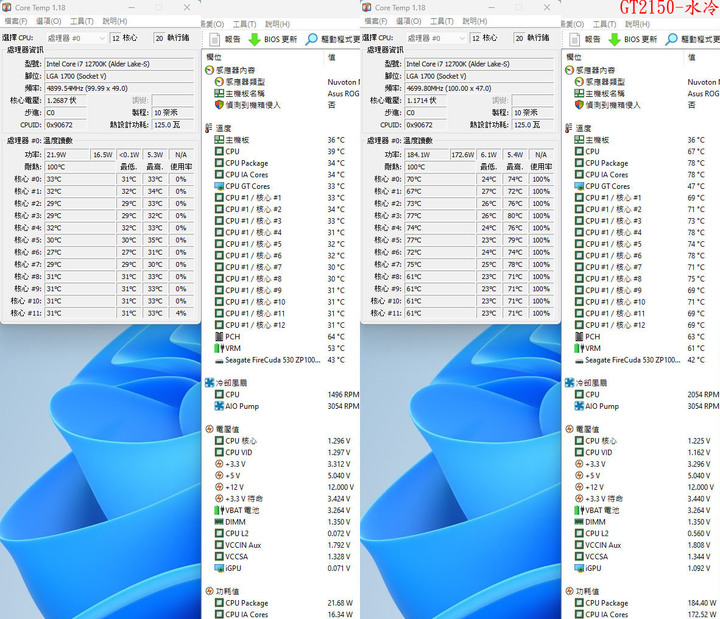Click the DIMM memory icon above the CPU L2 0.560 V row

(579, 522)
